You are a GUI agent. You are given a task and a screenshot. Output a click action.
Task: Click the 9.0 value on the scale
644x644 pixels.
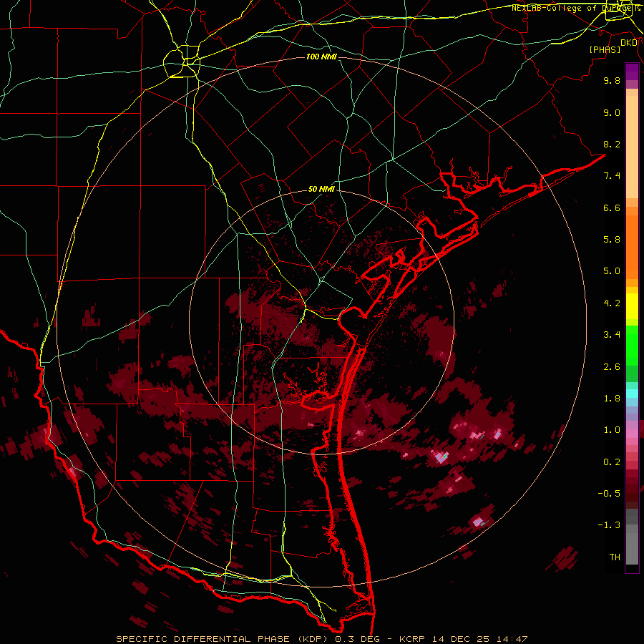coord(612,112)
